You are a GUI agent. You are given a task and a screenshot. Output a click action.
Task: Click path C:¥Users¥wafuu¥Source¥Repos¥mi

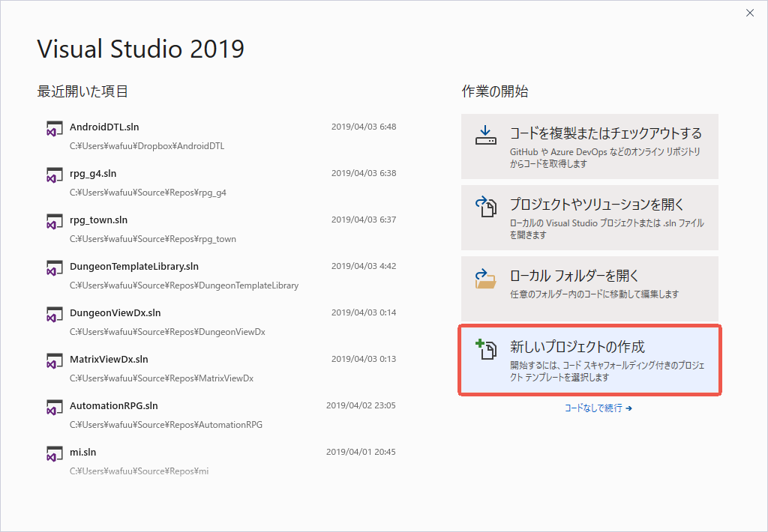pyautogui.click(x=139, y=471)
